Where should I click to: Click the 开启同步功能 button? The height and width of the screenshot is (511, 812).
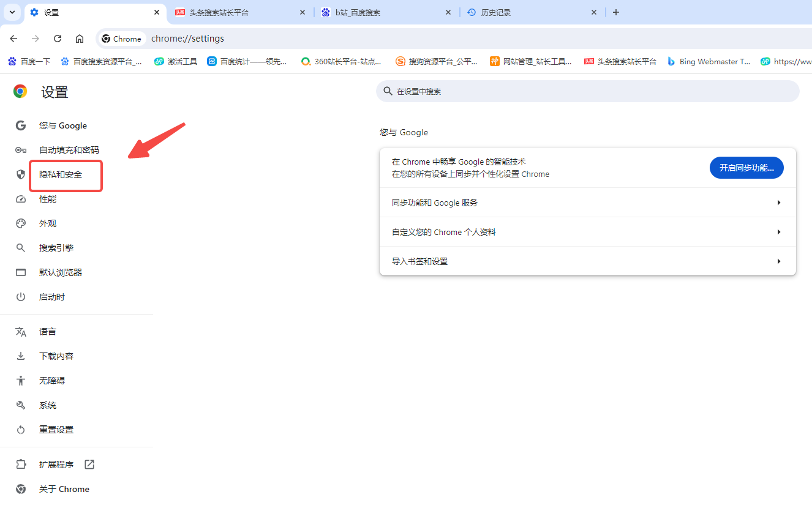tap(746, 168)
